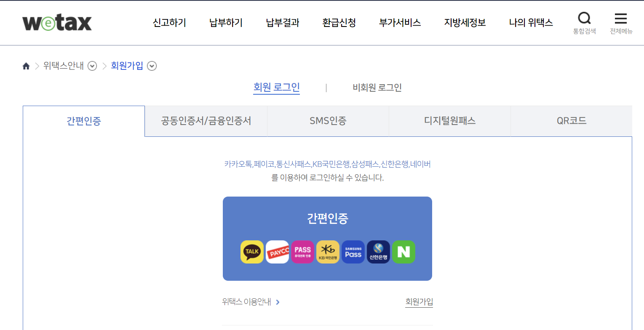Screen dimensions: 644x330
Task: Choose KB국민은행 authentication icon
Action: click(x=328, y=252)
